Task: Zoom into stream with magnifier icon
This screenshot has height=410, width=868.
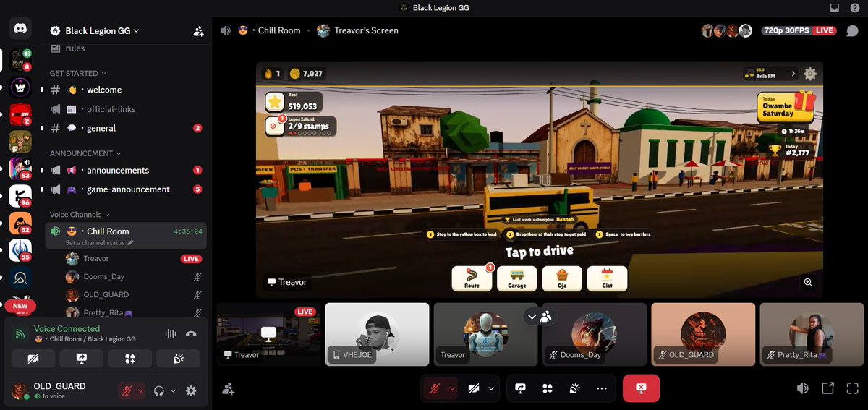Action: coord(809,282)
